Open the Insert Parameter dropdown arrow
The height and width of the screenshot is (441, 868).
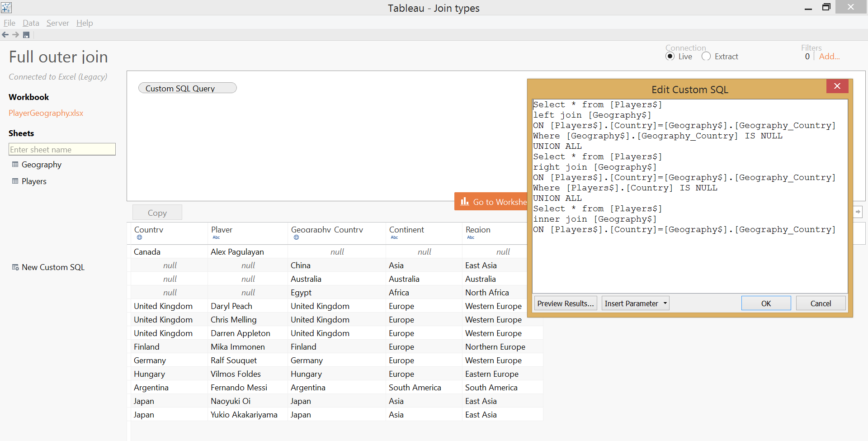(x=665, y=303)
